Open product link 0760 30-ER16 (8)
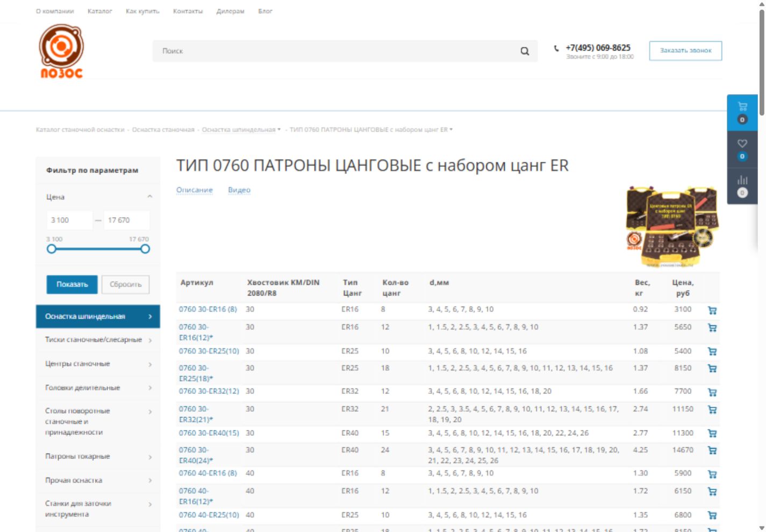766x532 pixels. tap(208, 310)
